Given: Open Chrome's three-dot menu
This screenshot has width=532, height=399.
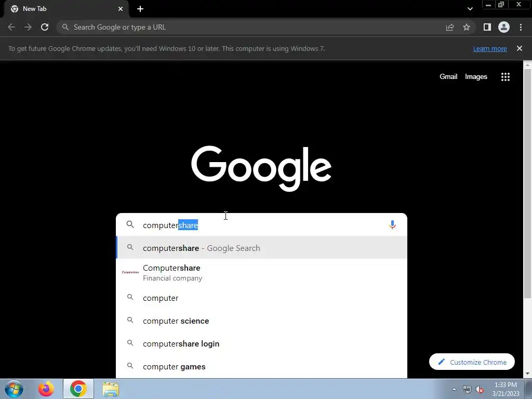Looking at the screenshot, I should pyautogui.click(x=521, y=27).
